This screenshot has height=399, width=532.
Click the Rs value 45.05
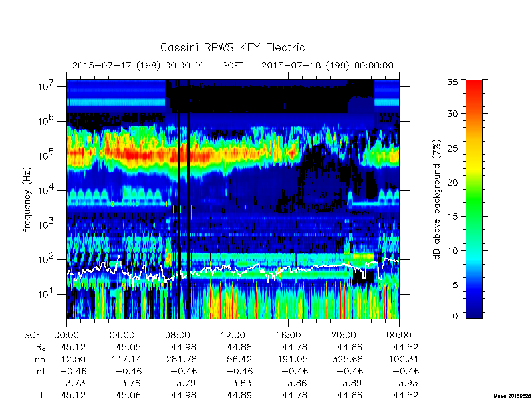(128, 347)
